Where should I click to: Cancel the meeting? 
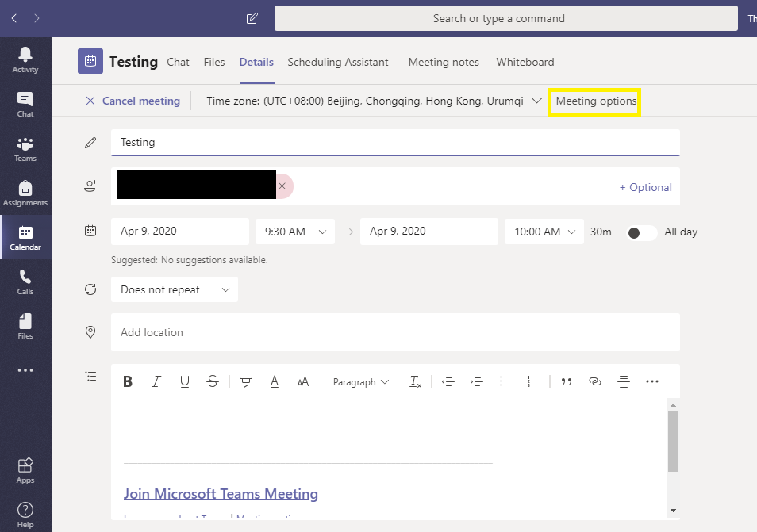click(133, 101)
